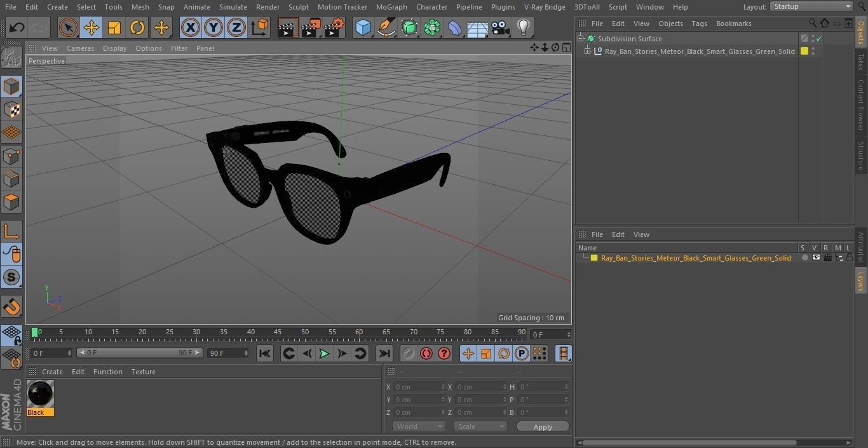This screenshot has height=448, width=868.
Task: Open the World coordinate dropdown
Action: pos(418,426)
